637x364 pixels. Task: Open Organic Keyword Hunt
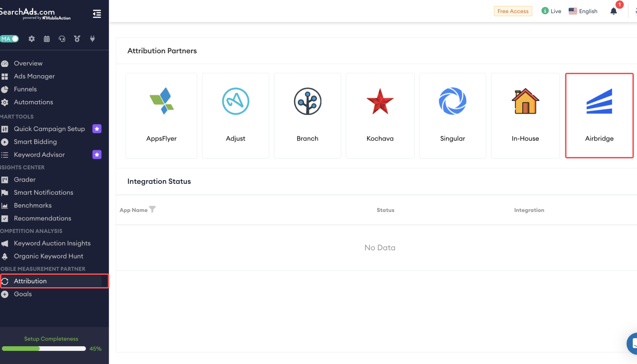tap(49, 256)
